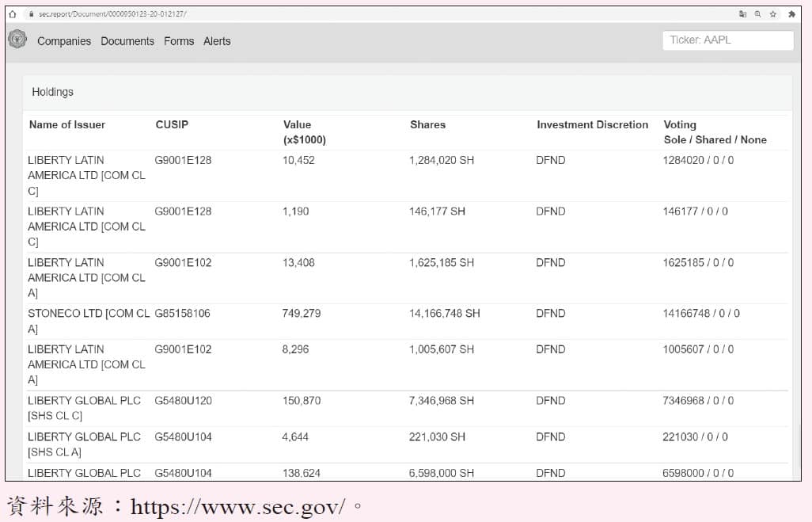Click the Name of Issuer column header
The height and width of the screenshot is (522, 812).
[67, 124]
